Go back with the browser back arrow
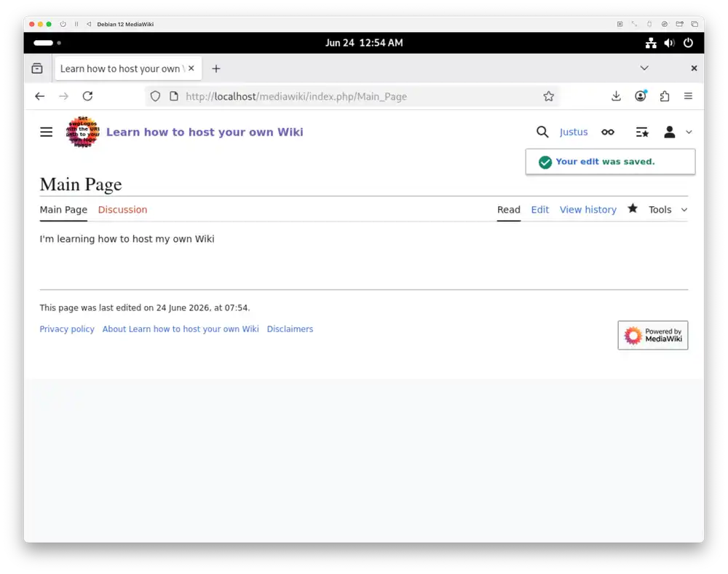This screenshot has height=574, width=728. coord(40,96)
